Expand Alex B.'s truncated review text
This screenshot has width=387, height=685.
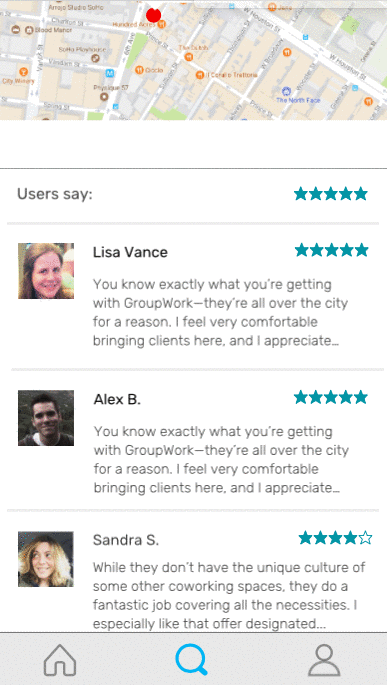221,460
